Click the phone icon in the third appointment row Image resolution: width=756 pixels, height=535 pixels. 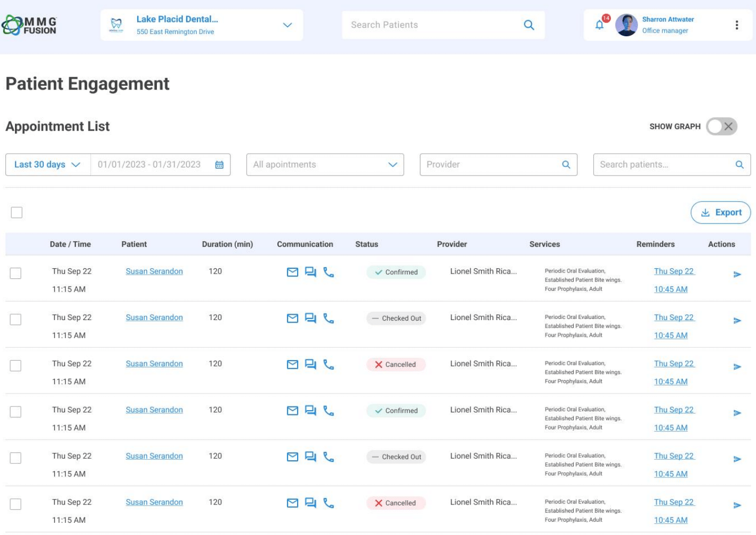point(329,365)
